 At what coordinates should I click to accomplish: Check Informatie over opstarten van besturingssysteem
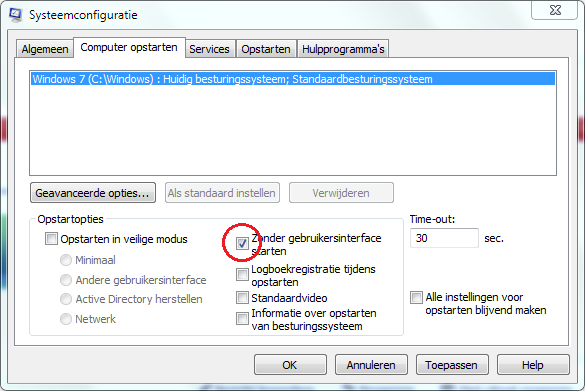pyautogui.click(x=242, y=319)
